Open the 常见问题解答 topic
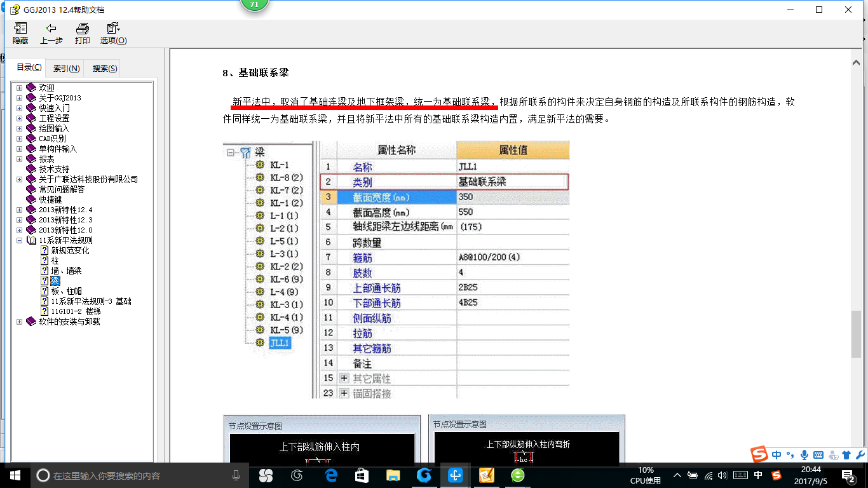This screenshot has width=868, height=488. tap(62, 189)
